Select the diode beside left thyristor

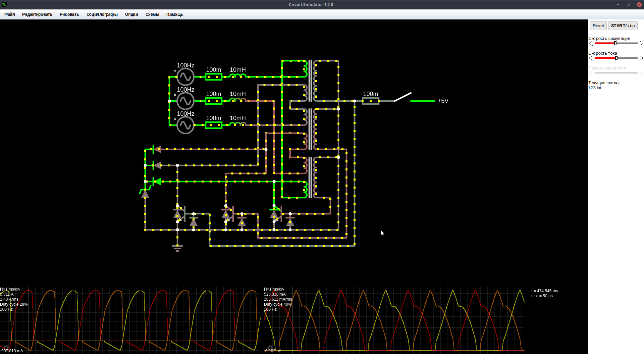point(194,222)
